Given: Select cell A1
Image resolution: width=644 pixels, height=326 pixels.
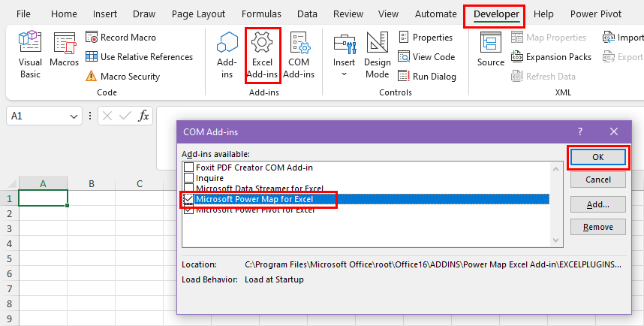Looking at the screenshot, I should 43,198.
